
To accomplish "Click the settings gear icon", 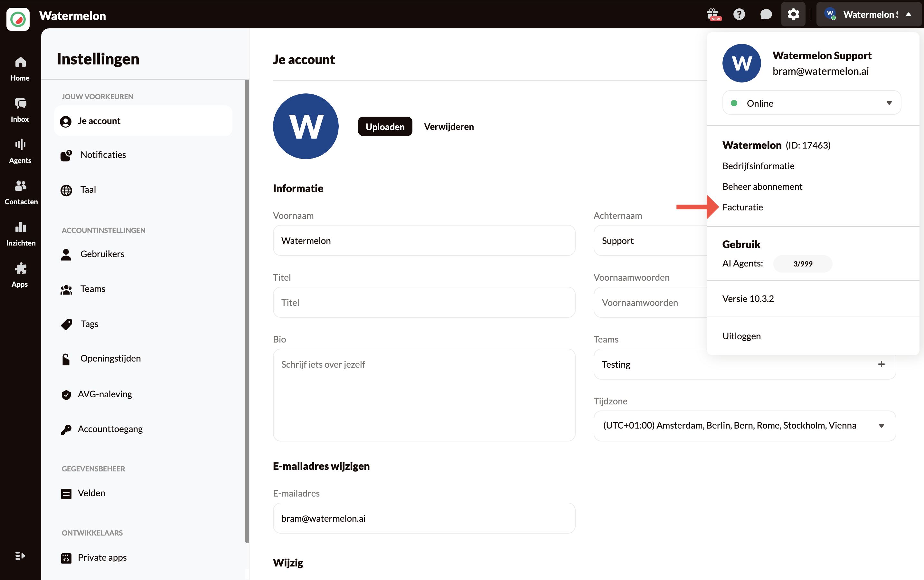I will click(x=793, y=15).
